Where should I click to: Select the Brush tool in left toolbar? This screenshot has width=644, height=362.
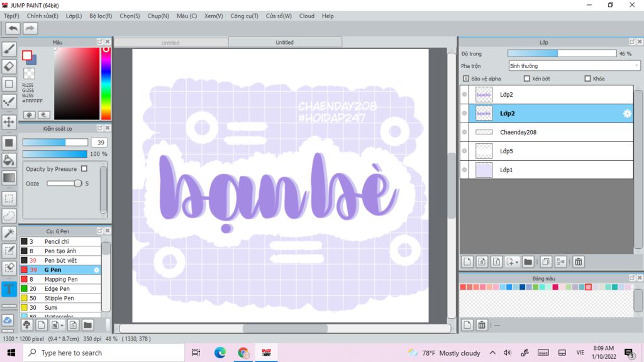9,49
